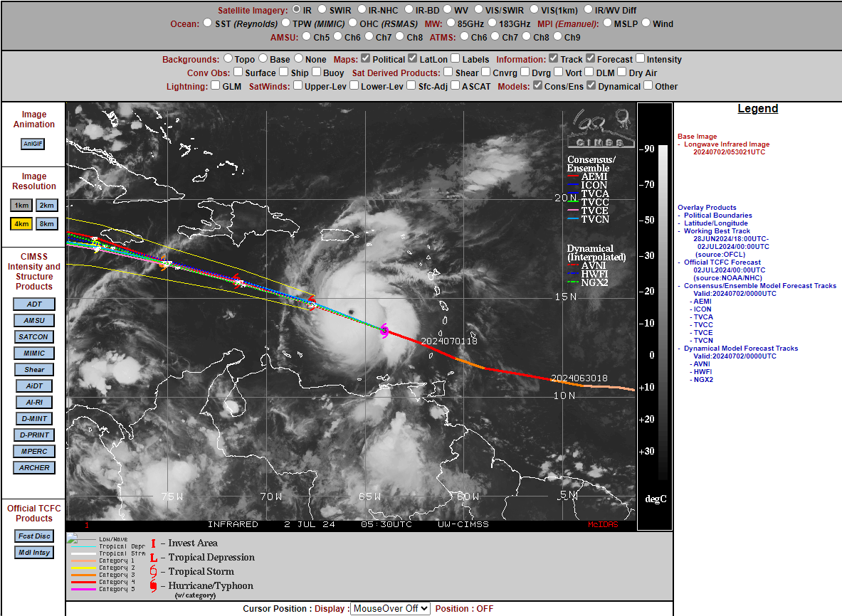This screenshot has height=616, width=842.
Task: Select Wind MPI option
Action: pos(646,23)
